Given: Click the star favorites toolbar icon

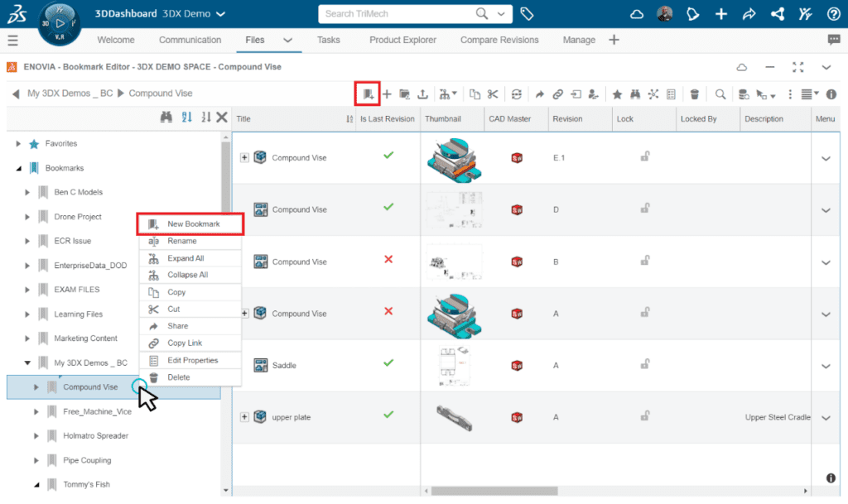Looking at the screenshot, I should (617, 94).
